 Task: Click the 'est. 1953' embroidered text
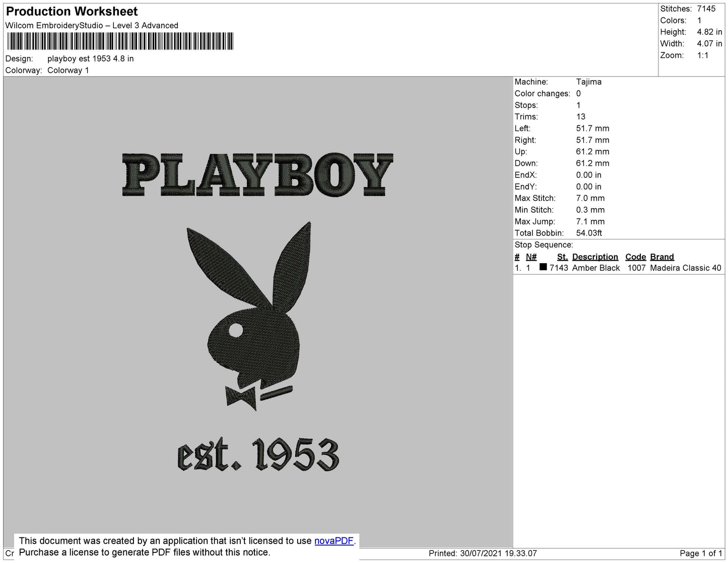pos(258,454)
